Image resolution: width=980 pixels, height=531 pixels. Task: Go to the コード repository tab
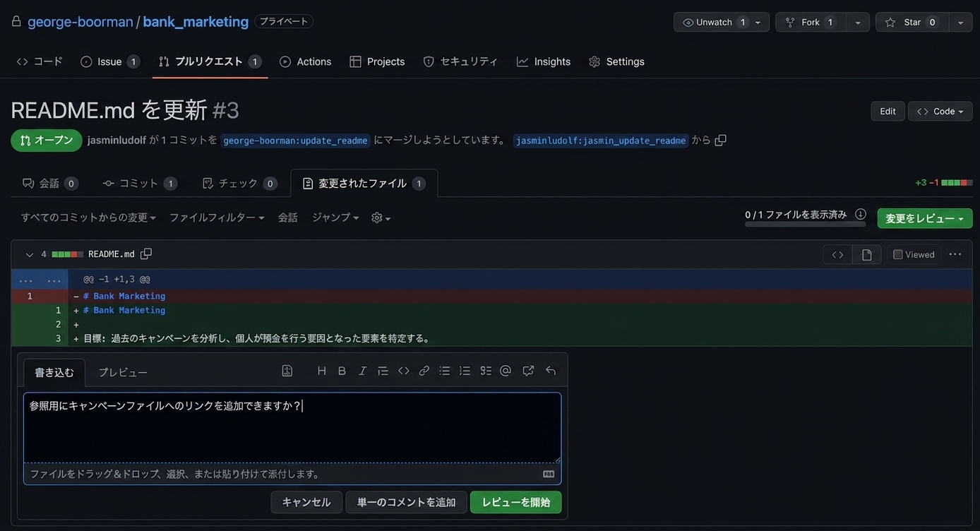click(40, 61)
